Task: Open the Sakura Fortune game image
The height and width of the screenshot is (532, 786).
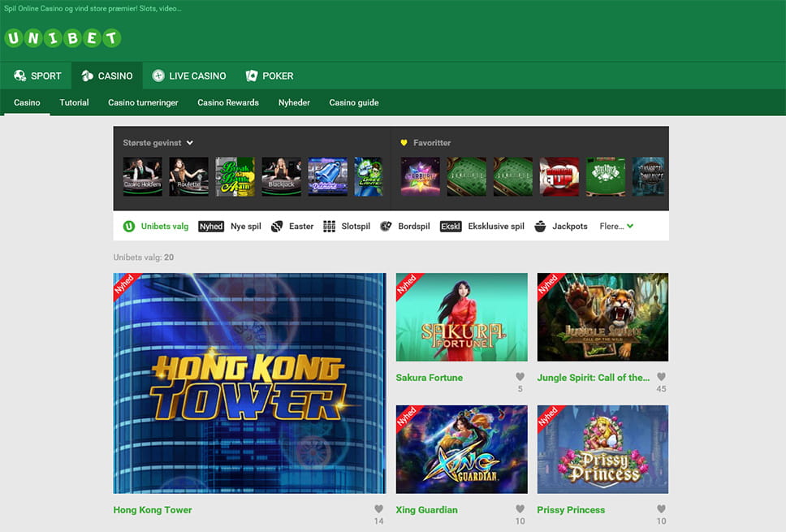Action: click(x=462, y=317)
